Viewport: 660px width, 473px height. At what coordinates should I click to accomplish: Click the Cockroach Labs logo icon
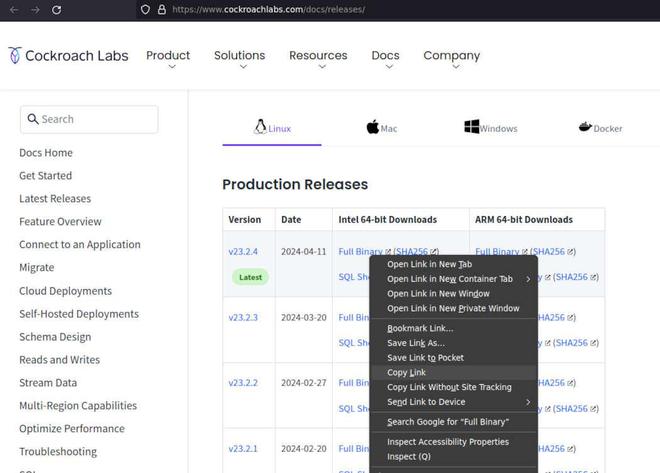point(14,56)
